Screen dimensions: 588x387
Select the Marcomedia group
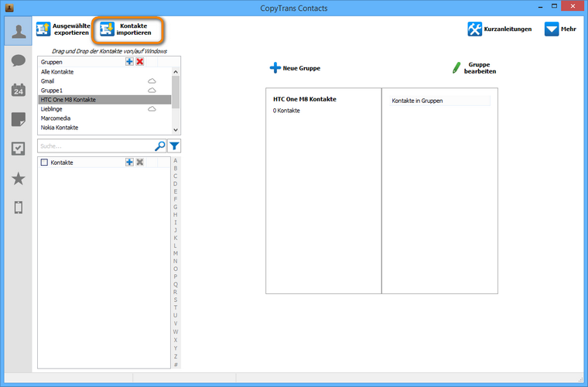[x=104, y=118]
